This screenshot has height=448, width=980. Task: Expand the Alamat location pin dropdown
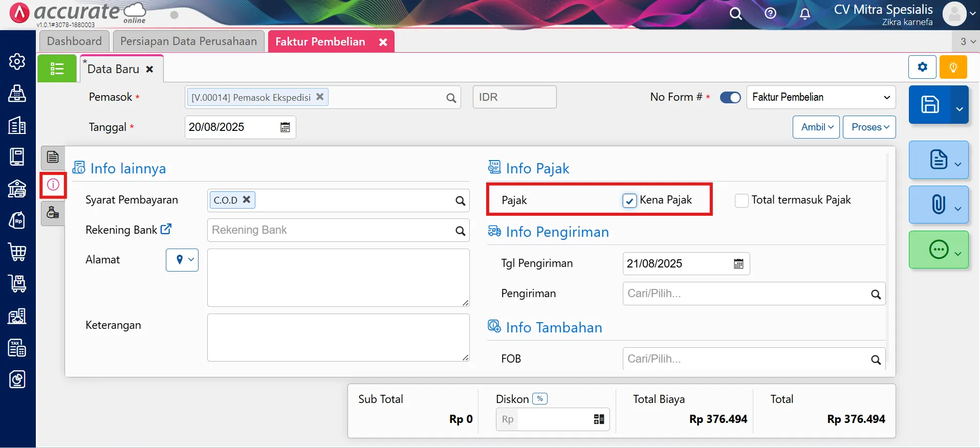tap(182, 260)
